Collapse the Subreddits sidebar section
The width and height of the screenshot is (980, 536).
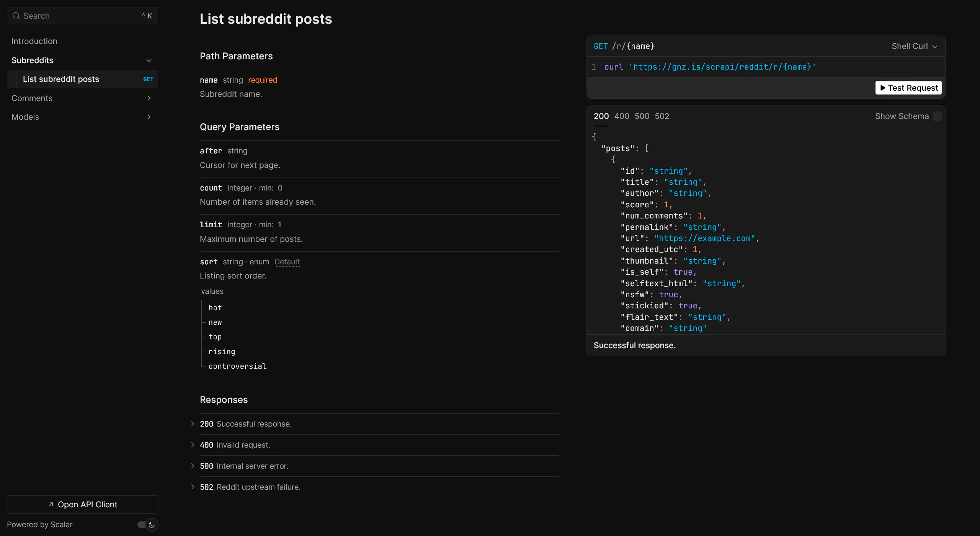pos(149,60)
